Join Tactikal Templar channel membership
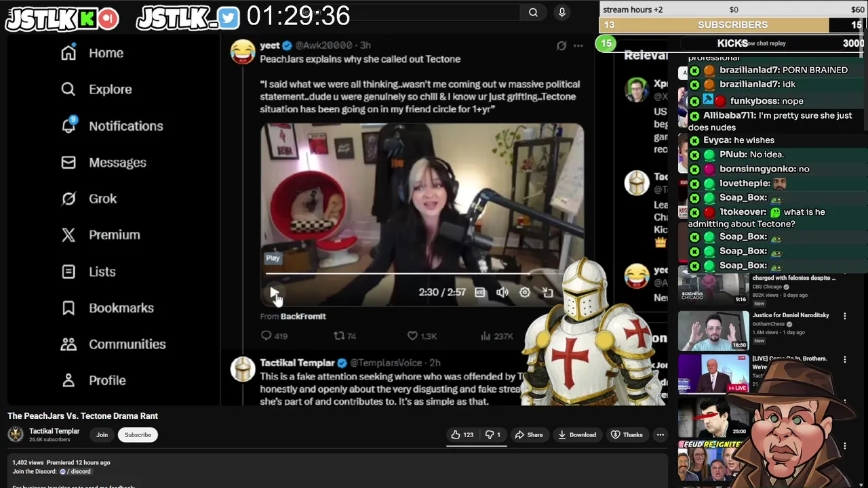Viewport: 868px width, 488px height. tap(102, 434)
